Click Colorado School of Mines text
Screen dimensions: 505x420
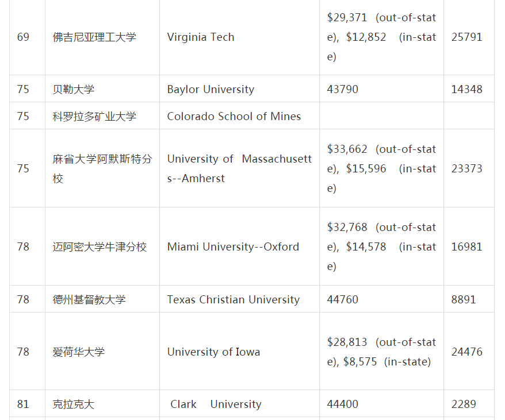pyautogui.click(x=234, y=116)
